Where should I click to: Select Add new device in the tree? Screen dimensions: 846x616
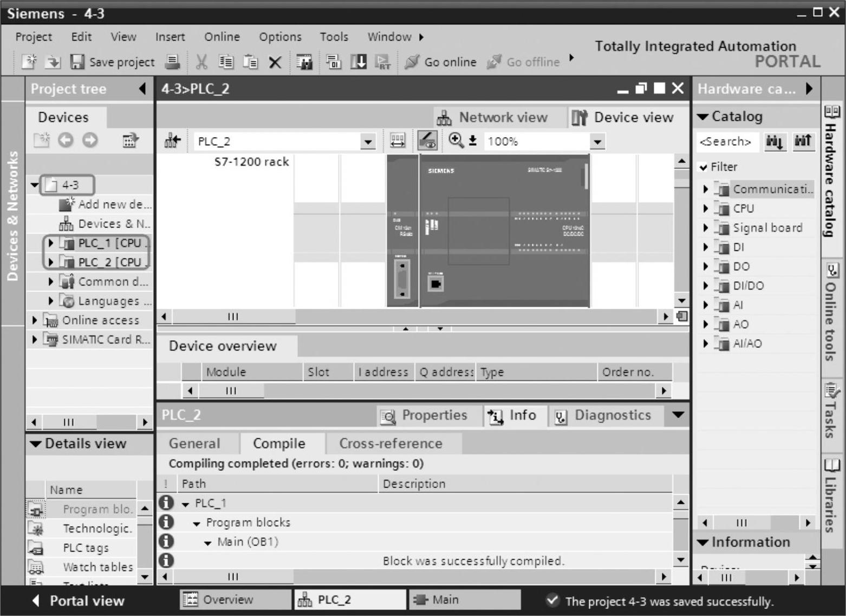coord(106,204)
